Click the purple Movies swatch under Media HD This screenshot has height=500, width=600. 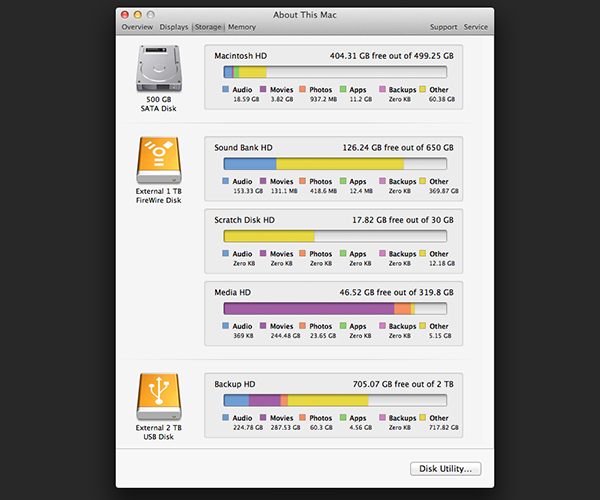[263, 326]
